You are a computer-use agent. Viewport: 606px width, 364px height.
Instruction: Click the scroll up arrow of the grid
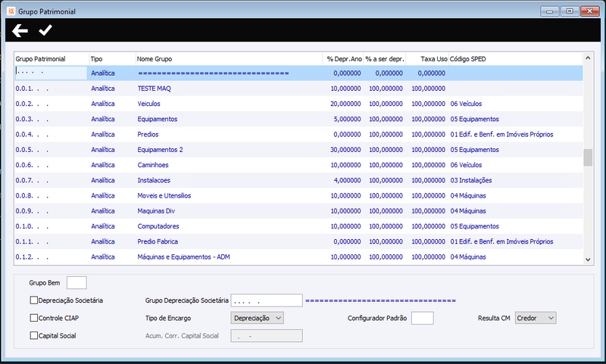588,58
